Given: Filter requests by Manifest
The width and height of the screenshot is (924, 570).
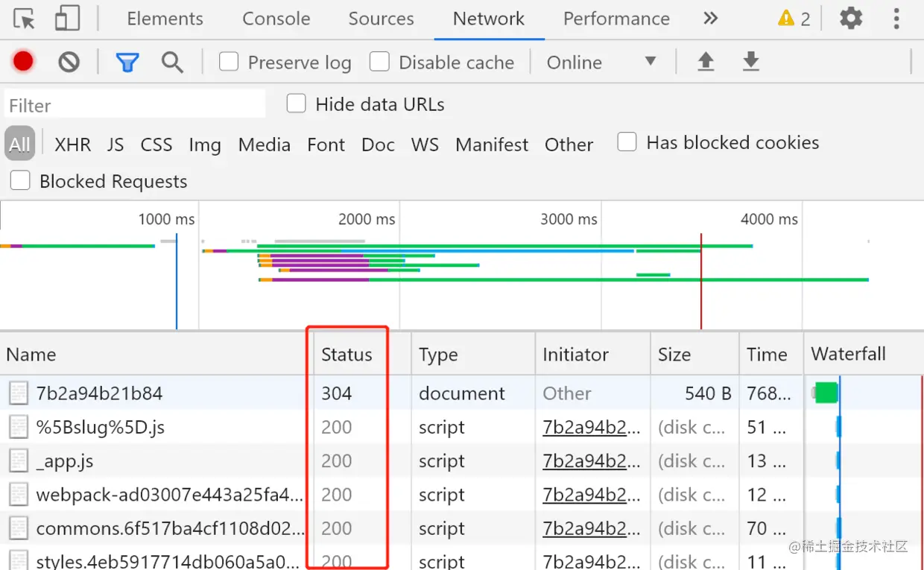Looking at the screenshot, I should coord(492,145).
